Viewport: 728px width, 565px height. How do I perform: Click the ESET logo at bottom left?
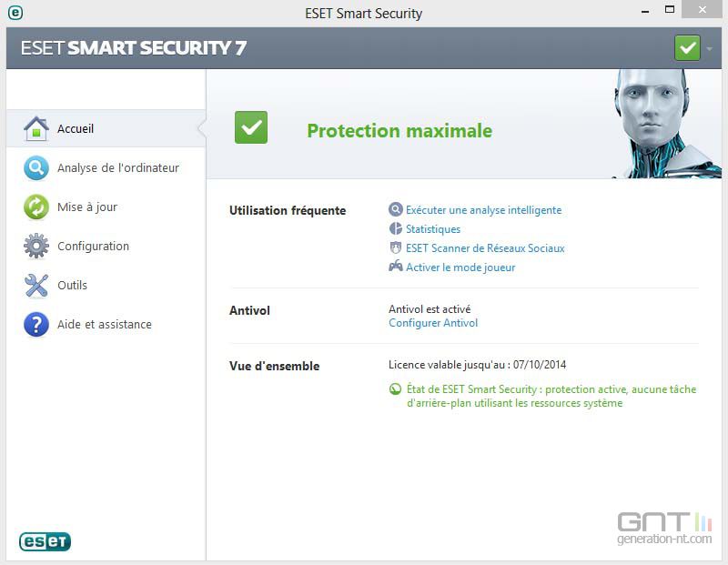click(45, 541)
